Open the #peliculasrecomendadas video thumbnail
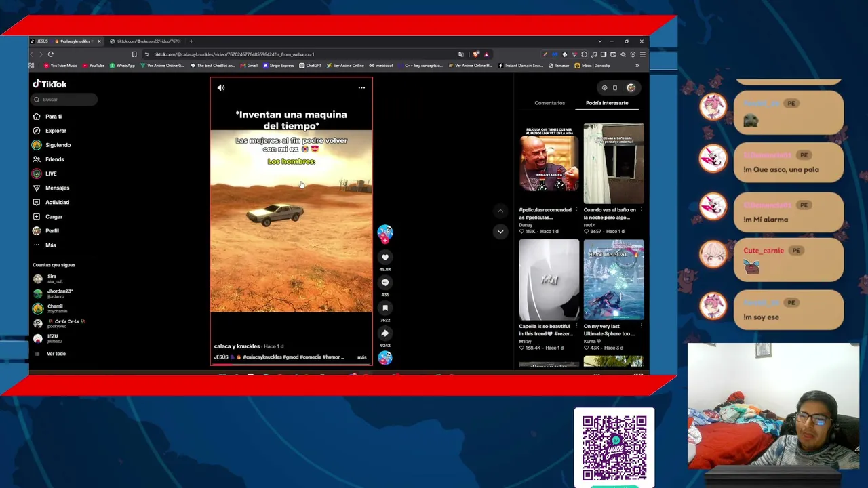This screenshot has width=868, height=488. click(x=549, y=163)
